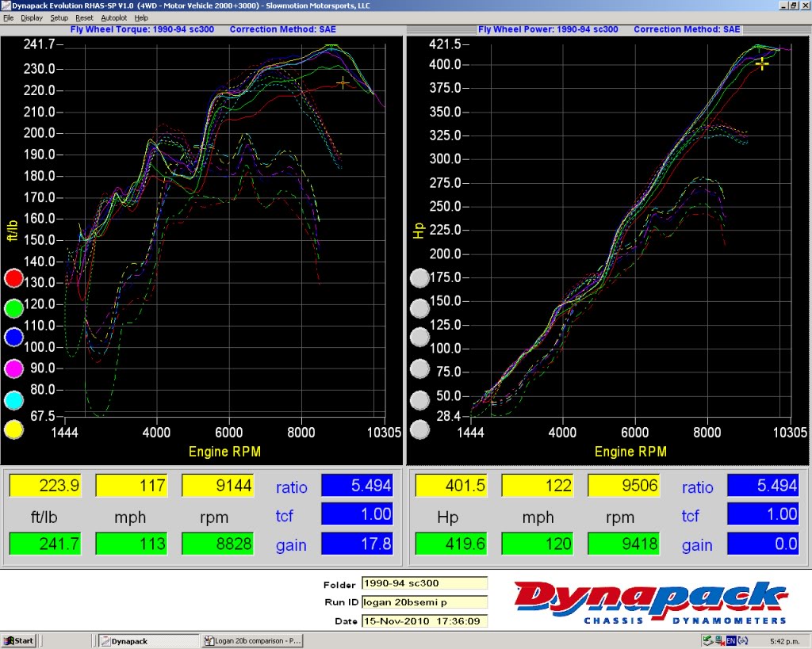This screenshot has width=812, height=649.
Task: Click the Dynapack title bar app icon
Action: pos(6,6)
